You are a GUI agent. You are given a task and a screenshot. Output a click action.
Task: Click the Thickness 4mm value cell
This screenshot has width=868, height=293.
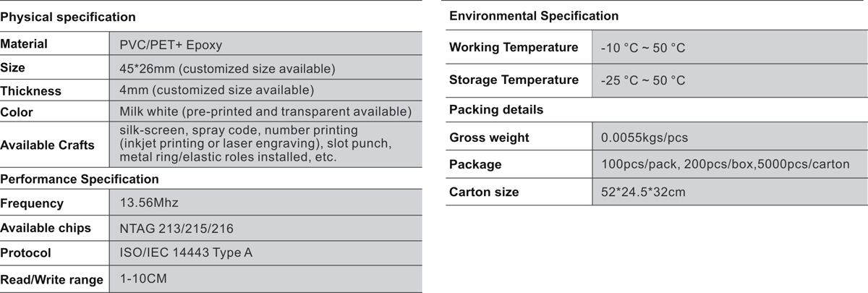[265, 91]
